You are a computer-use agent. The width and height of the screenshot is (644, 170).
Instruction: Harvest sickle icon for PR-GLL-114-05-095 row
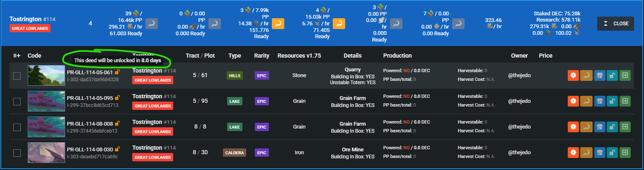point(586,101)
